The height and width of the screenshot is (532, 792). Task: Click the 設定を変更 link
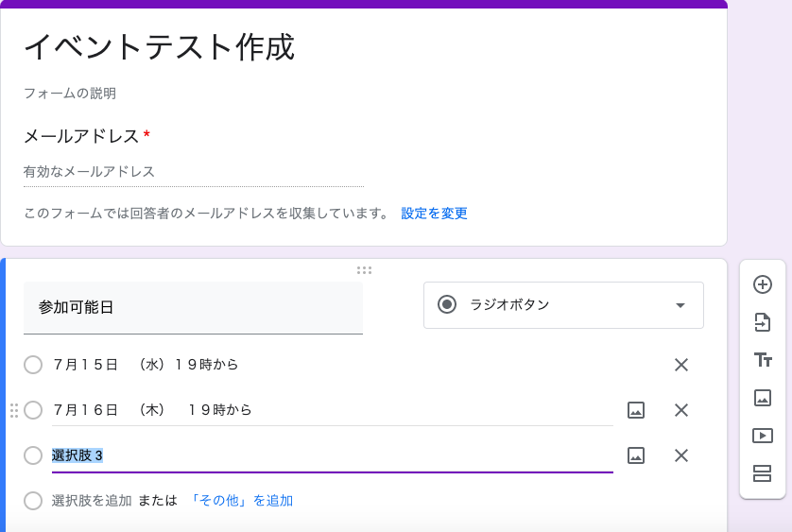point(434,214)
